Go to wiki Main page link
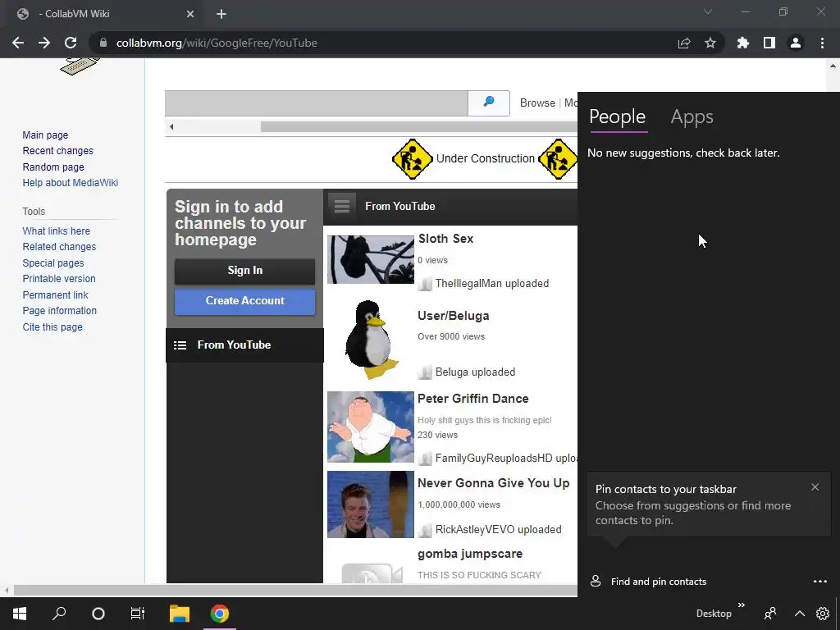Image resolution: width=840 pixels, height=630 pixels. 45,135
